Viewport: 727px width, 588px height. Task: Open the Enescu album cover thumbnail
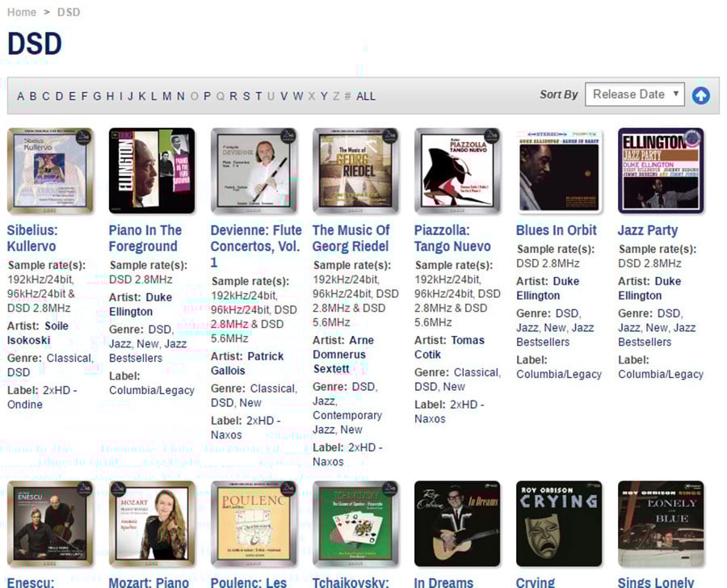50,523
